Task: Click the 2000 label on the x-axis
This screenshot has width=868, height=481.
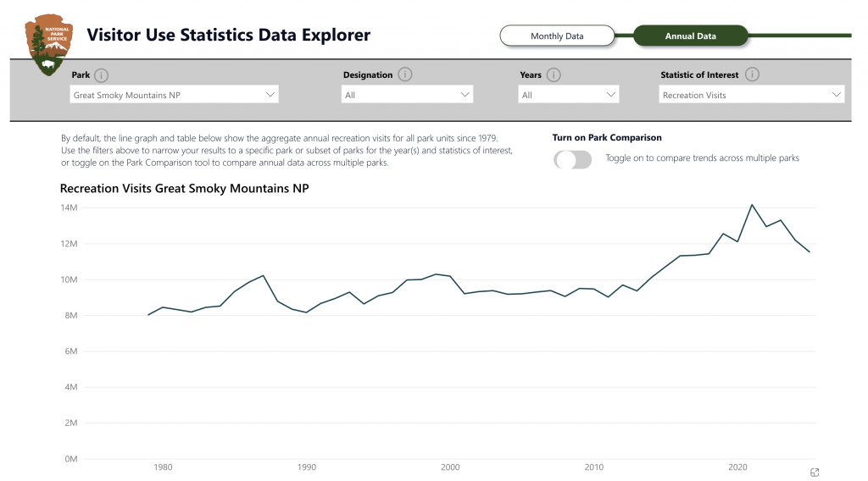Action: pos(451,467)
